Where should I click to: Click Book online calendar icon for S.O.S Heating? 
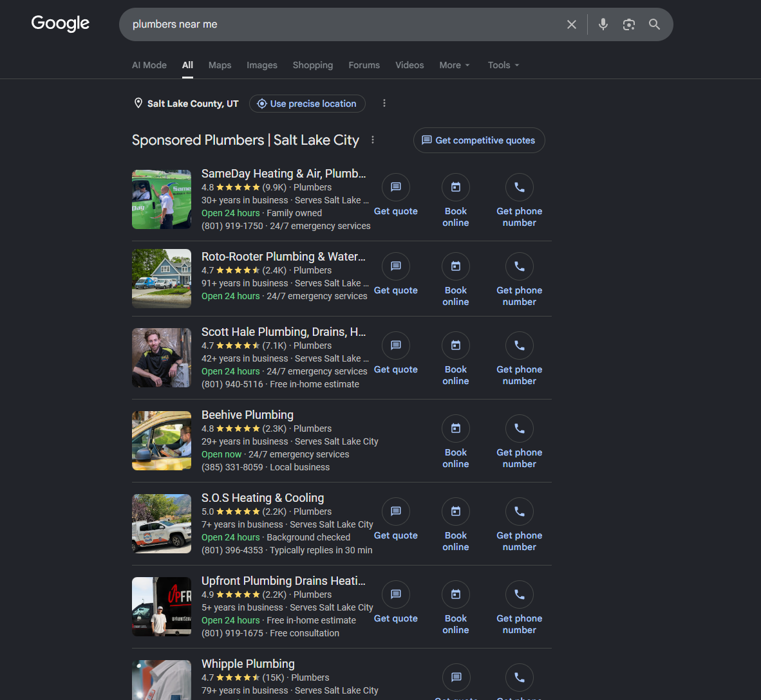455,511
